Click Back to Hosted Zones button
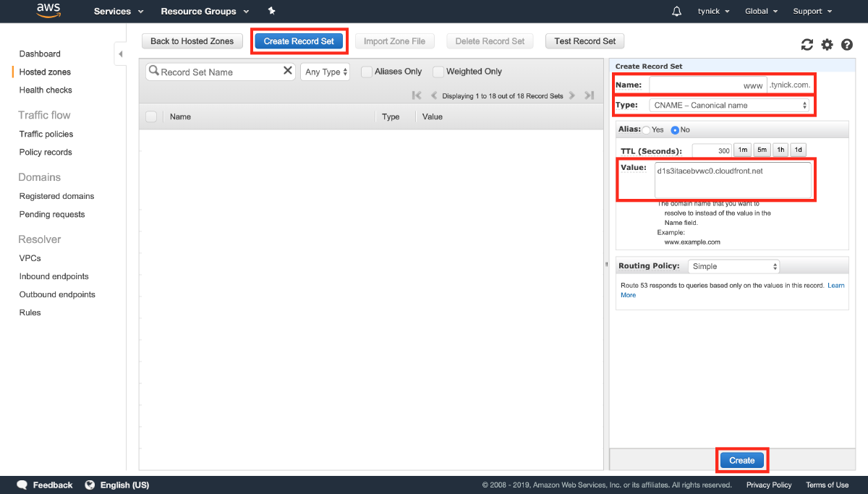Image resolution: width=868 pixels, height=494 pixels. (192, 41)
